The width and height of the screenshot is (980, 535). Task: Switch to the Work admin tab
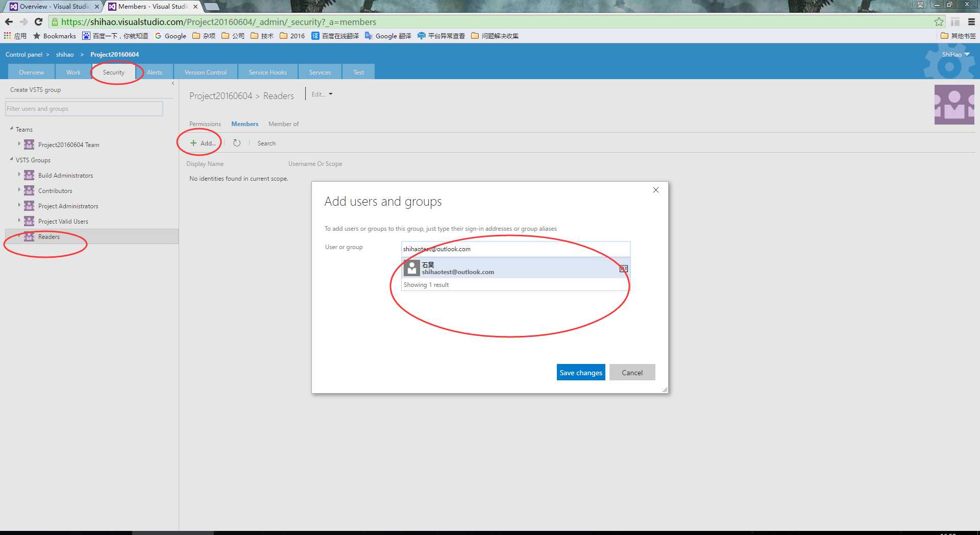click(73, 72)
